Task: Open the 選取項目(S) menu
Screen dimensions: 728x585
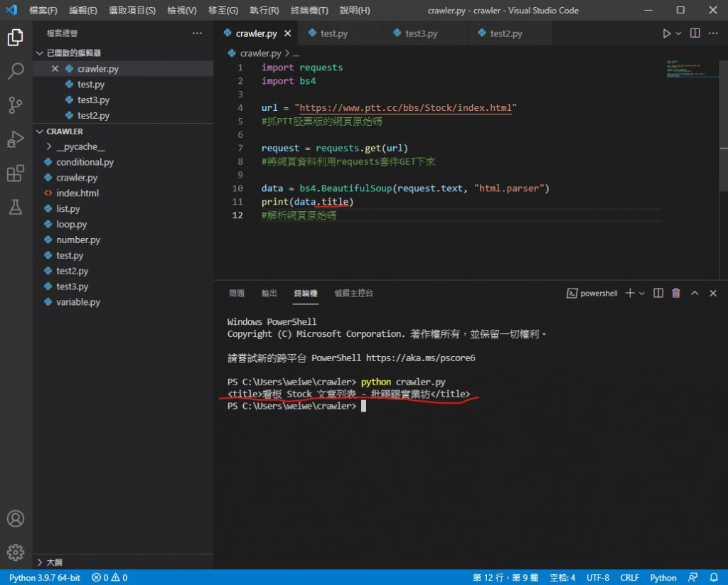Action: (x=132, y=10)
